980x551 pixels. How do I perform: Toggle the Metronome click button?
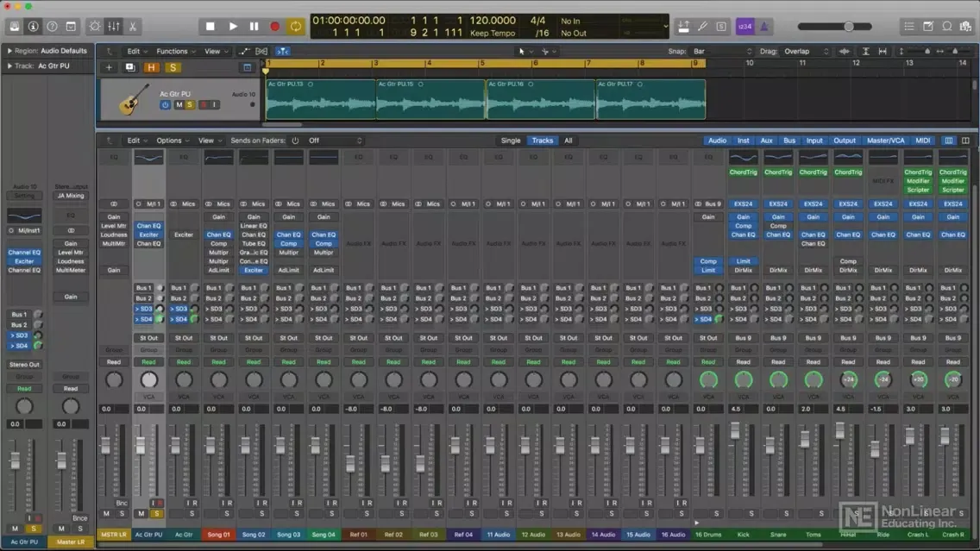(x=763, y=26)
